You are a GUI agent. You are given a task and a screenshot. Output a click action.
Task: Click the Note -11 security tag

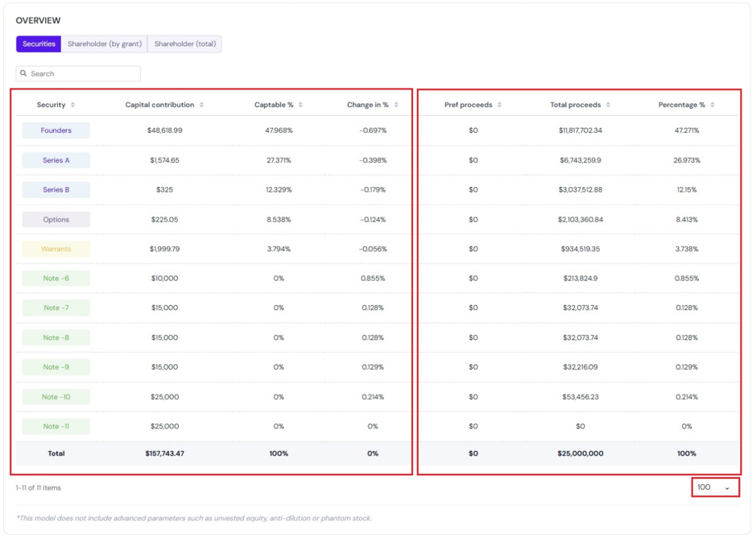(56, 427)
